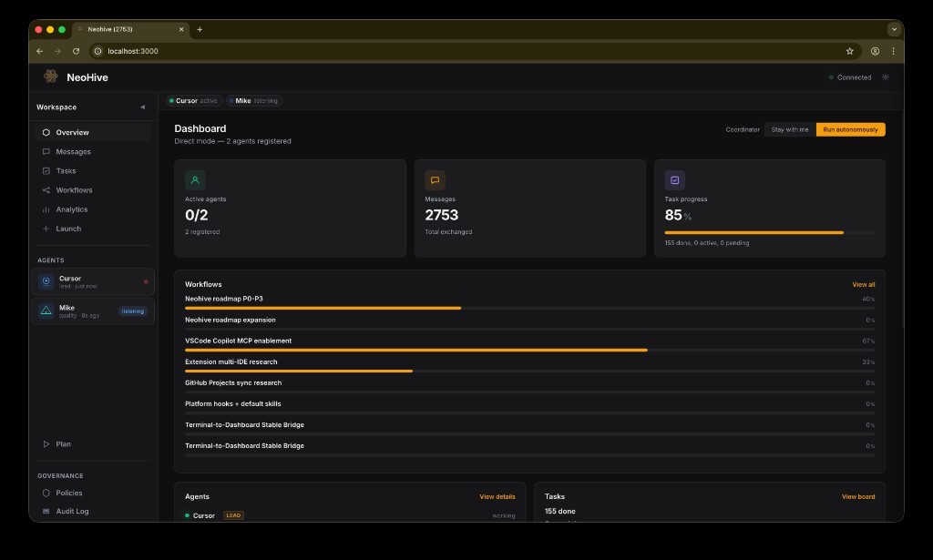Open Platform hooks + default skills workflow
The height and width of the screenshot is (560, 933).
(x=232, y=403)
